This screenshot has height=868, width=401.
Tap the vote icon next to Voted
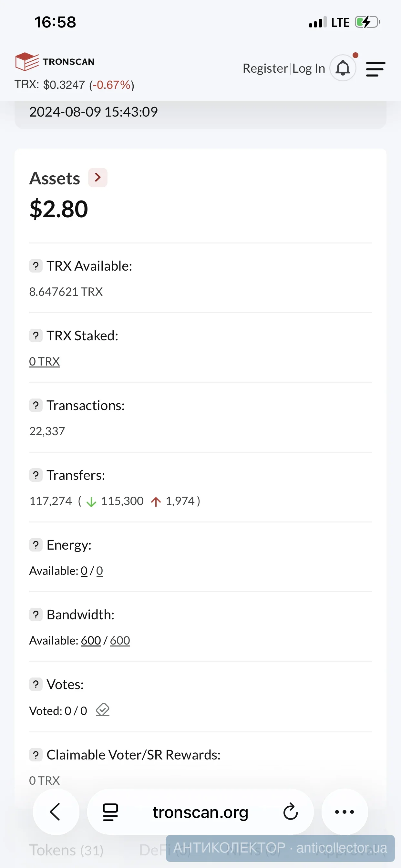[x=103, y=710]
